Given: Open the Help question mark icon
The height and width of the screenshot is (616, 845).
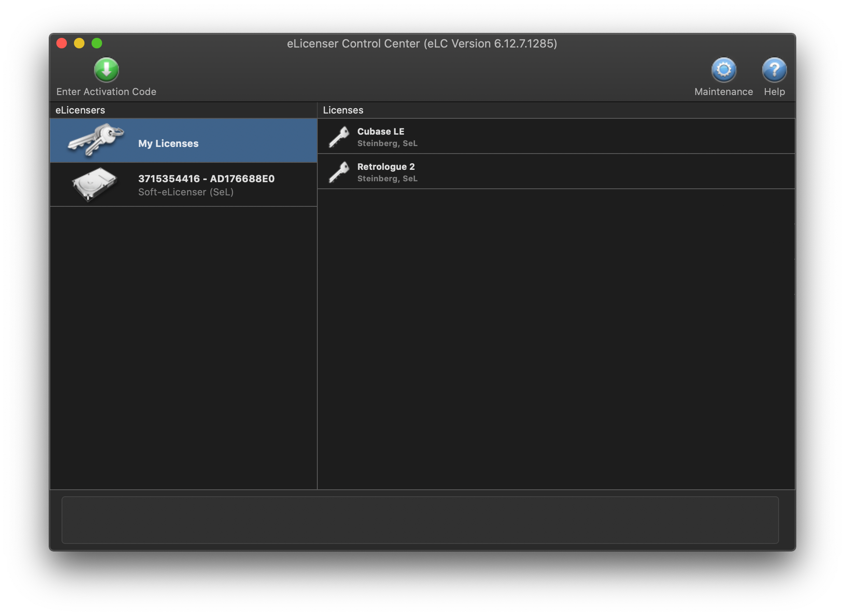Looking at the screenshot, I should click(x=774, y=70).
